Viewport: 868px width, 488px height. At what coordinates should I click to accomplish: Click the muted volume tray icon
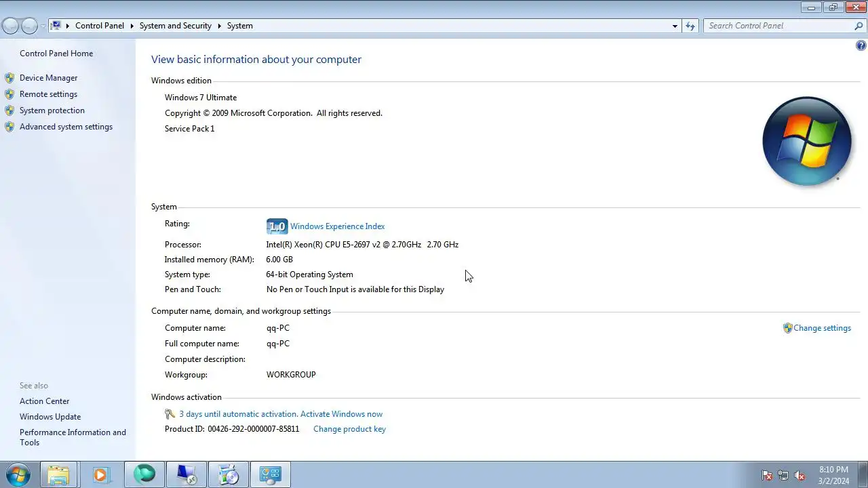pyautogui.click(x=800, y=476)
